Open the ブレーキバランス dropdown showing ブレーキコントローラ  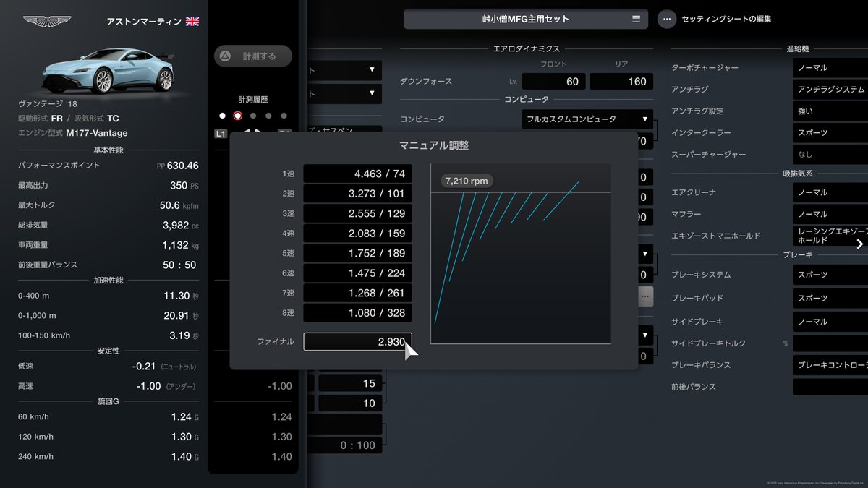tap(830, 365)
